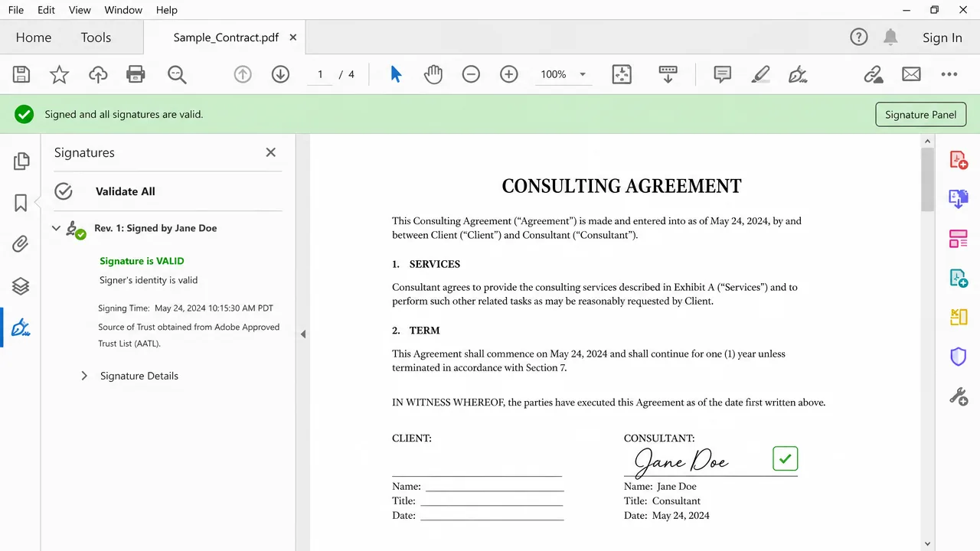The height and width of the screenshot is (551, 980).
Task: Go to previous page arrow
Action: click(x=243, y=74)
